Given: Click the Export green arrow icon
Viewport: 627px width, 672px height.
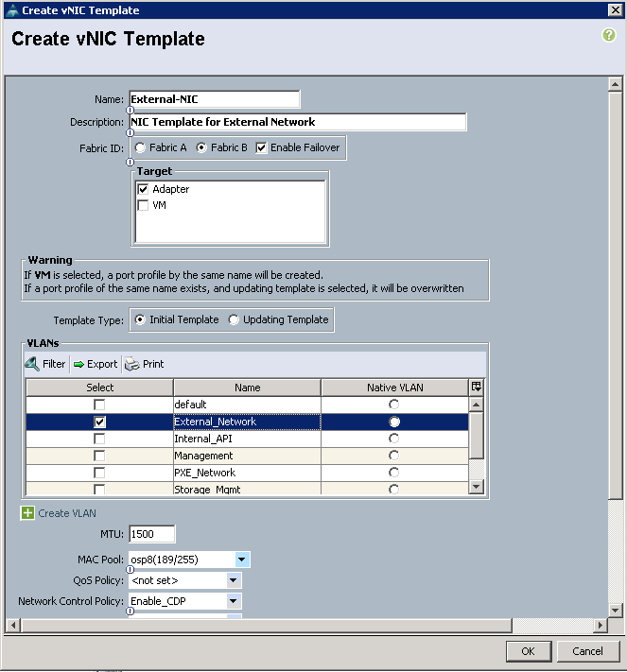Looking at the screenshot, I should [x=78, y=364].
